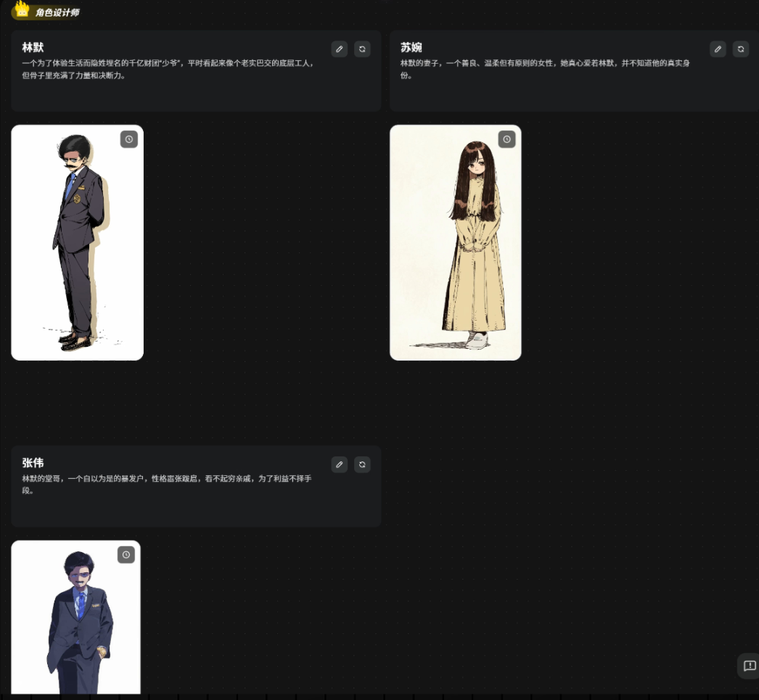Click the 角色设计师 crown badge
This screenshot has width=759, height=700.
pos(46,12)
